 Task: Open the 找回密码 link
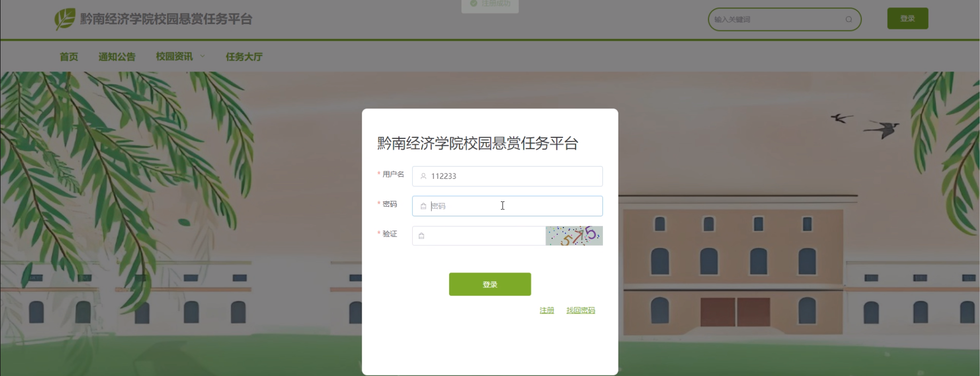click(x=581, y=310)
